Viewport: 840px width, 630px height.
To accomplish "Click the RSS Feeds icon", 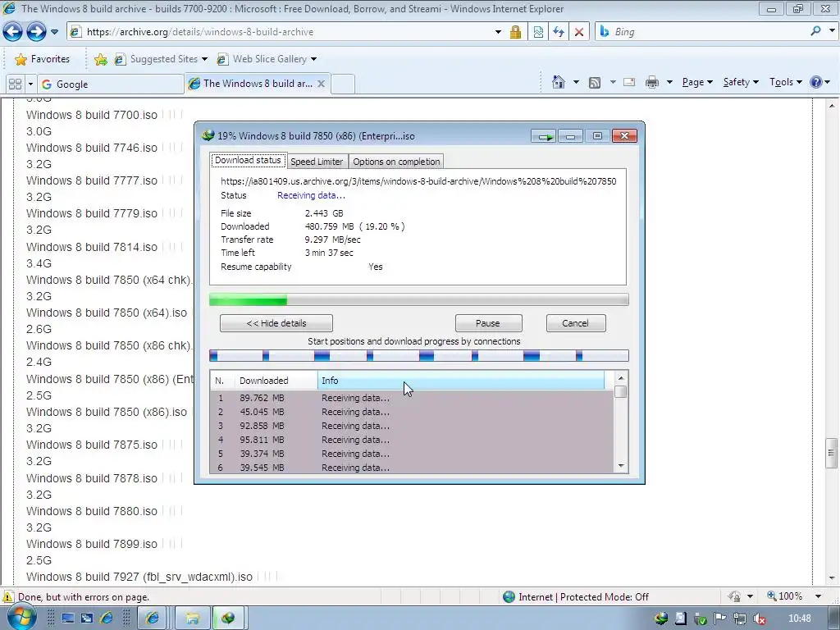I will [x=594, y=83].
